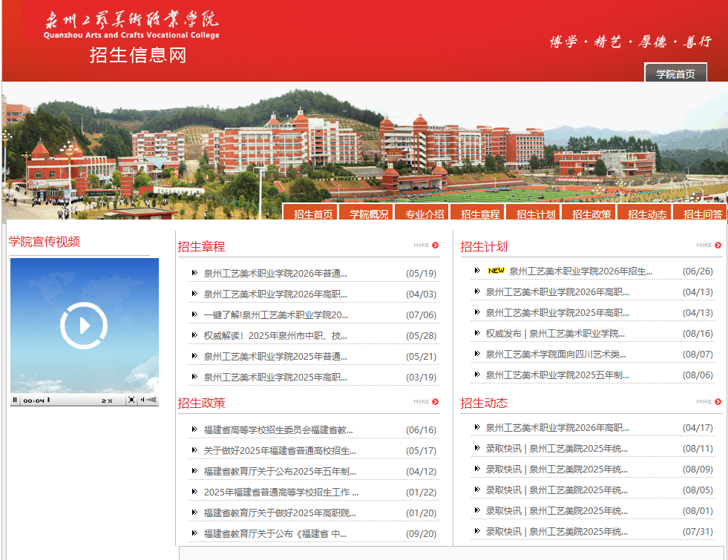The height and width of the screenshot is (560, 728).
Task: Open MORE arrow icon beside 招生动态
Action: (718, 402)
